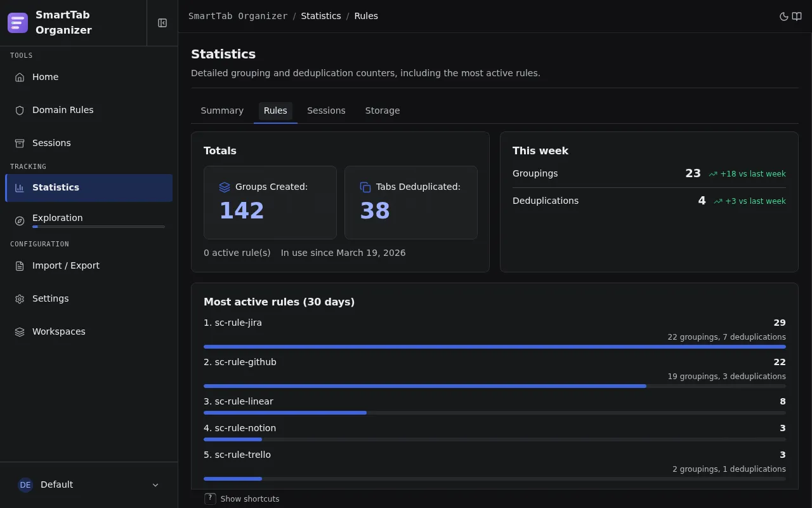
Task: Click rule name 5. sc-rule-trello
Action: point(237,455)
